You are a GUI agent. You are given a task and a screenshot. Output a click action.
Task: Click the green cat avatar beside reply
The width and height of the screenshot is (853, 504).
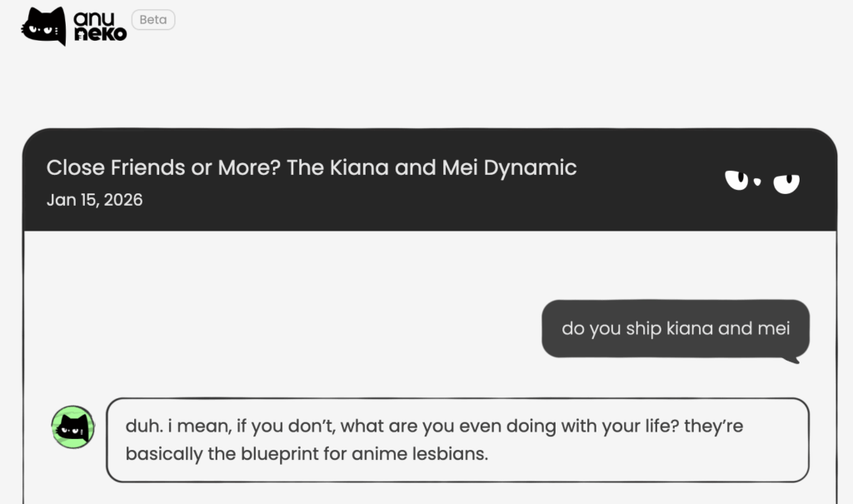(73, 427)
